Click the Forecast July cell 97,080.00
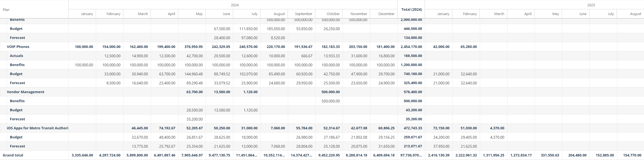The image size is (644, 160). pyautogui.click(x=247, y=38)
